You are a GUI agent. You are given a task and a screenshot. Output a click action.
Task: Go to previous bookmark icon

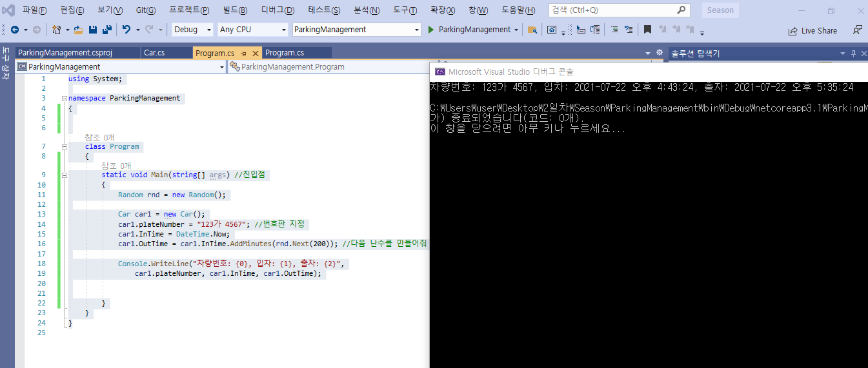(x=662, y=30)
